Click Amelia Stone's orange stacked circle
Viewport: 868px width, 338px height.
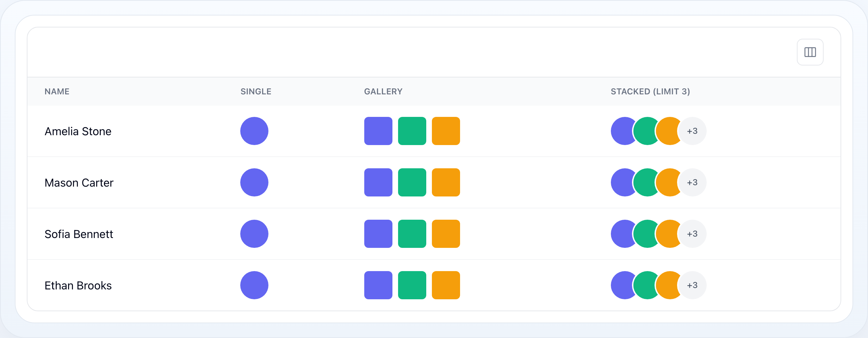click(x=668, y=131)
